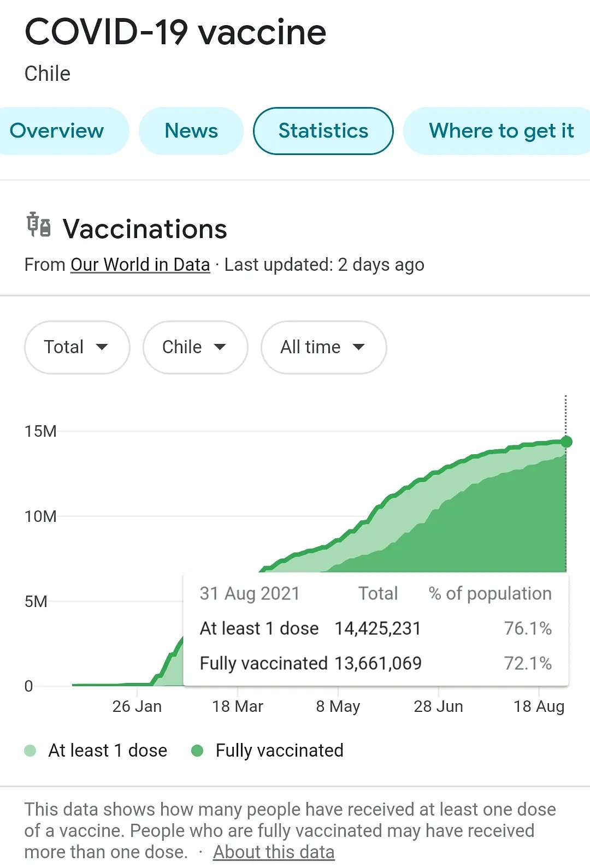Open the About this data link
Screen dimensions: 590x868
tap(274, 852)
